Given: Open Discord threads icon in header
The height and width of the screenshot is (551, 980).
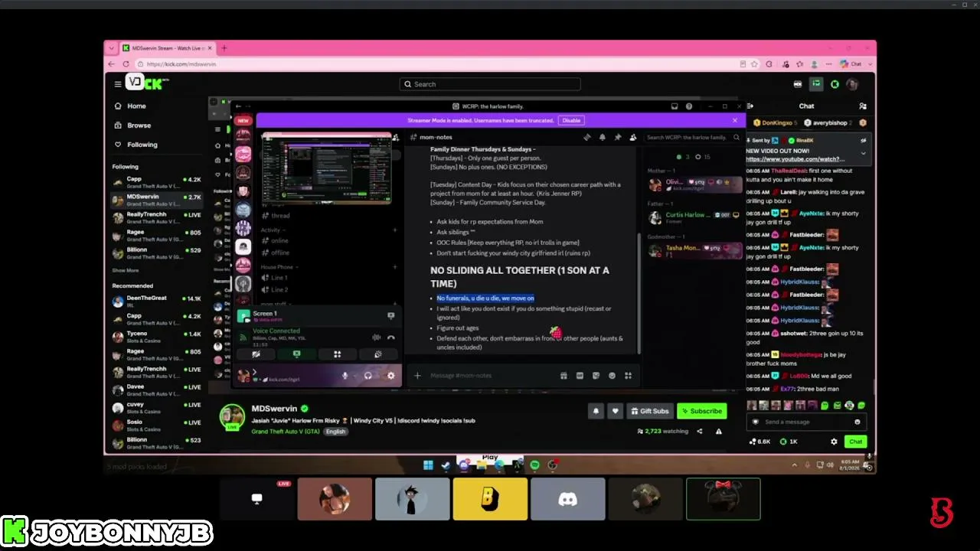Looking at the screenshot, I should click(587, 138).
